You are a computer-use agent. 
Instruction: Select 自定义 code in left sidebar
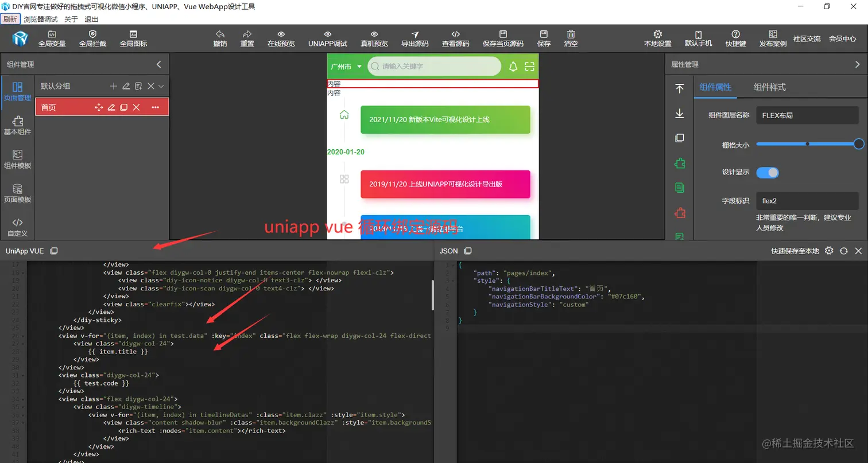point(17,227)
